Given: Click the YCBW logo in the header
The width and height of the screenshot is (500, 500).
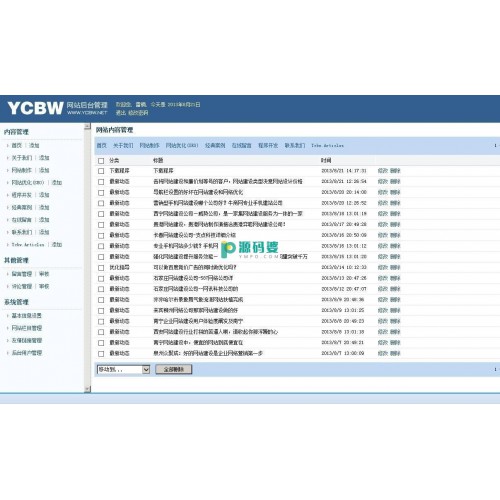Looking at the screenshot, I should 35,108.
